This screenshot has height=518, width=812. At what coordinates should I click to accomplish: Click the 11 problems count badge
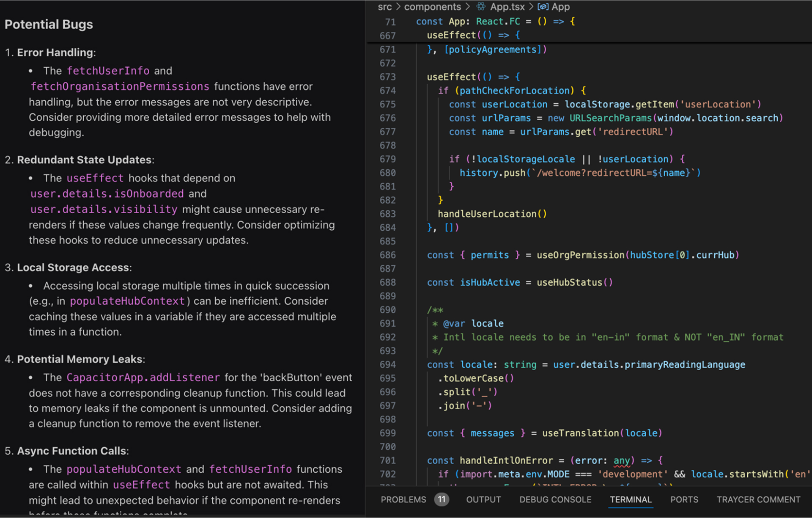click(x=441, y=499)
